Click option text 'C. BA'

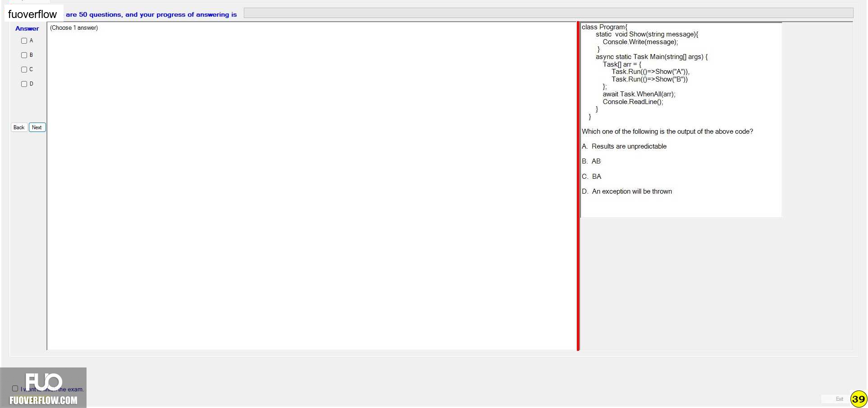click(591, 177)
